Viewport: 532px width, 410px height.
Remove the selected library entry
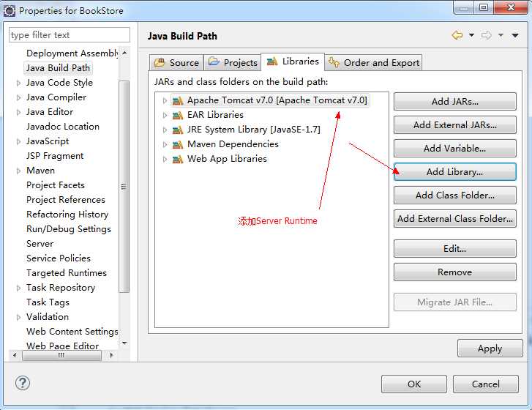pos(455,272)
